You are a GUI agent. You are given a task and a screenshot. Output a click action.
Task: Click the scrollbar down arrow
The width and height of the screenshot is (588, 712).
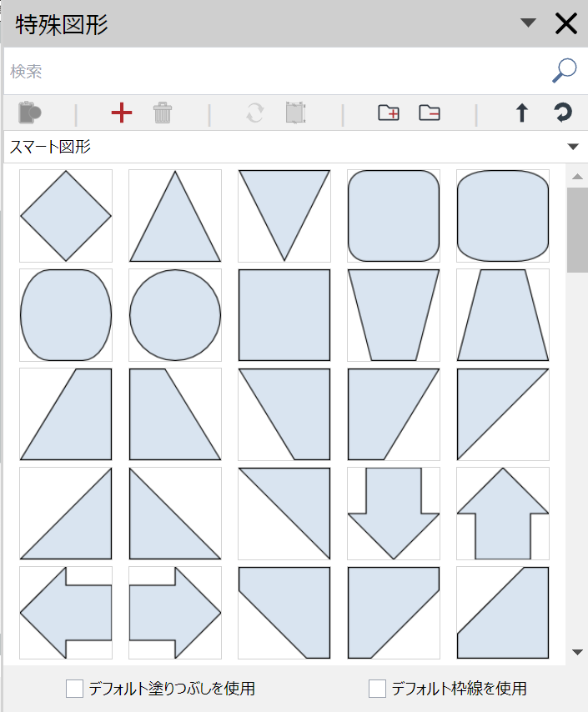(577, 652)
